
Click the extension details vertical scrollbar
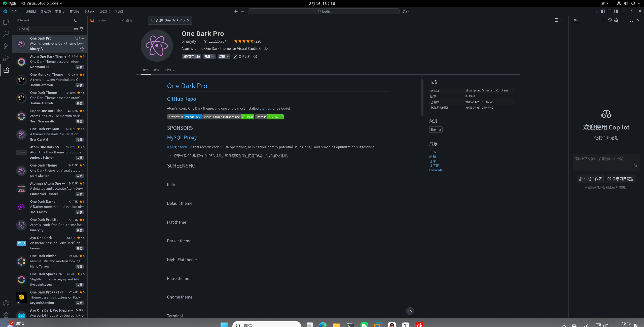click(x=422, y=98)
